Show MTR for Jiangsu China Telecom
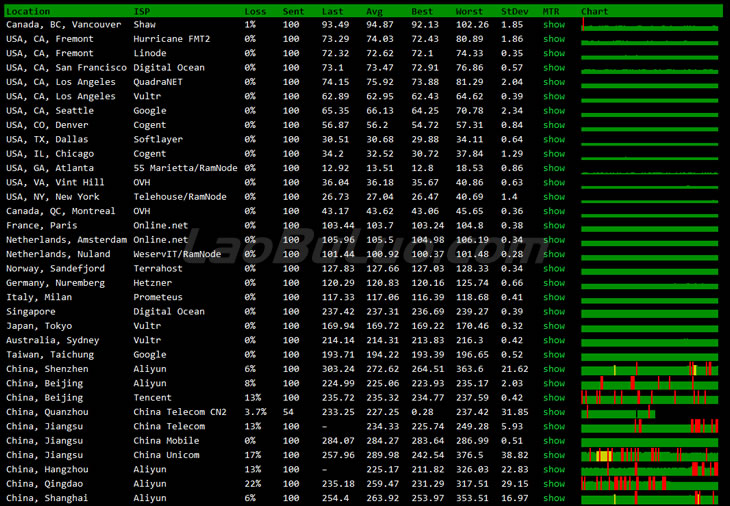Image resolution: width=730 pixels, height=506 pixels. coord(554,426)
